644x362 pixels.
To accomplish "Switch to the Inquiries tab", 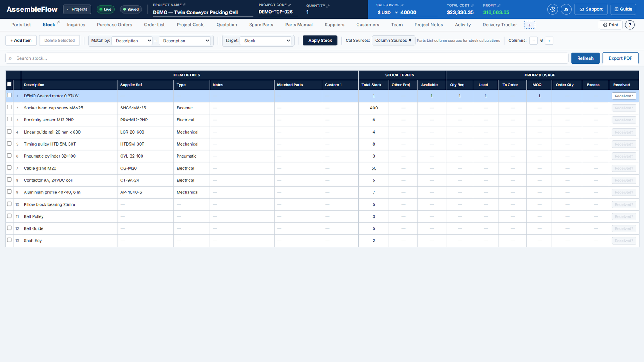I will (76, 25).
